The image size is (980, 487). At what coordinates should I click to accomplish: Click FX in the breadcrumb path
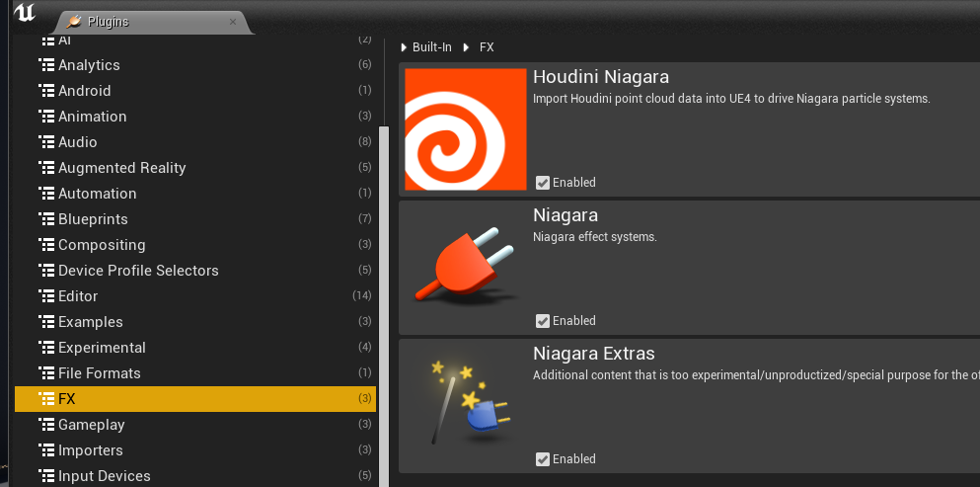pos(487,47)
